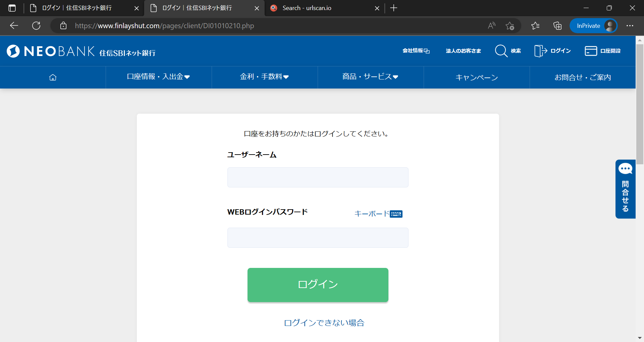The height and width of the screenshot is (342, 644).
Task: Open browser Settings and more menu
Action: pyautogui.click(x=630, y=25)
